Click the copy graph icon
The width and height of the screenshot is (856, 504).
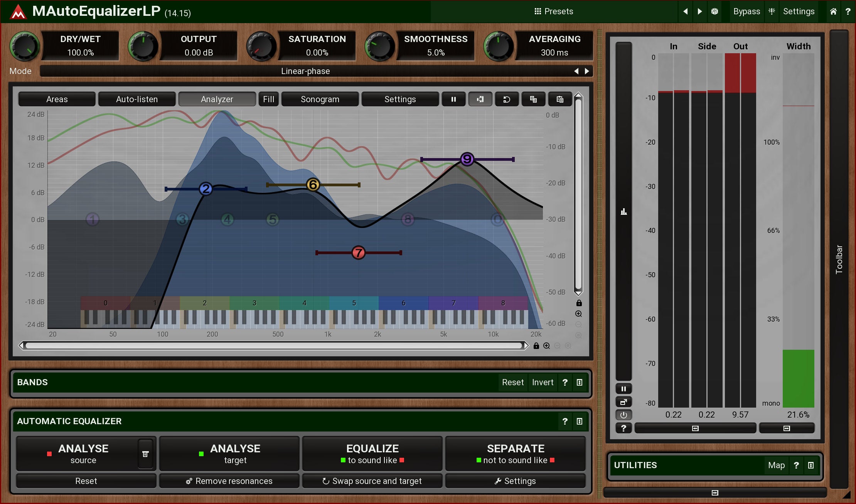tap(533, 99)
